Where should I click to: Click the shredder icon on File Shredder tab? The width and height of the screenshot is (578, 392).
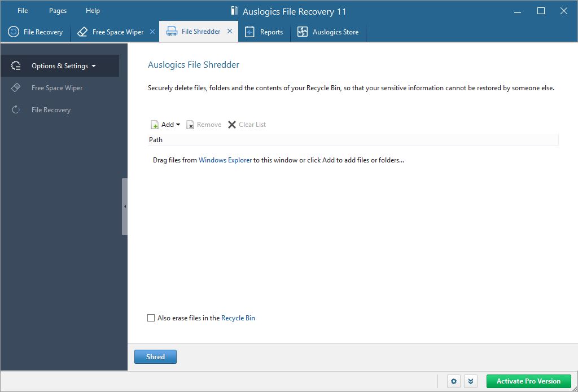click(172, 32)
